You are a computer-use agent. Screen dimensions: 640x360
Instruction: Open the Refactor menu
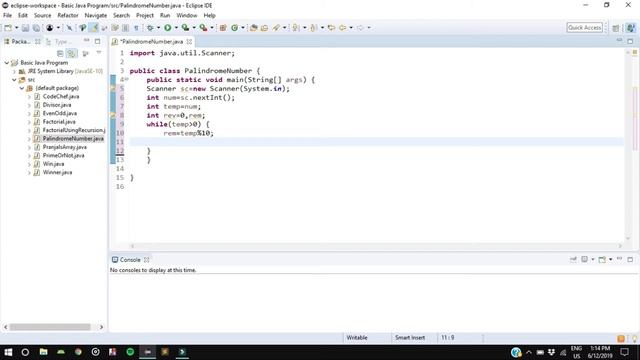[68, 16]
